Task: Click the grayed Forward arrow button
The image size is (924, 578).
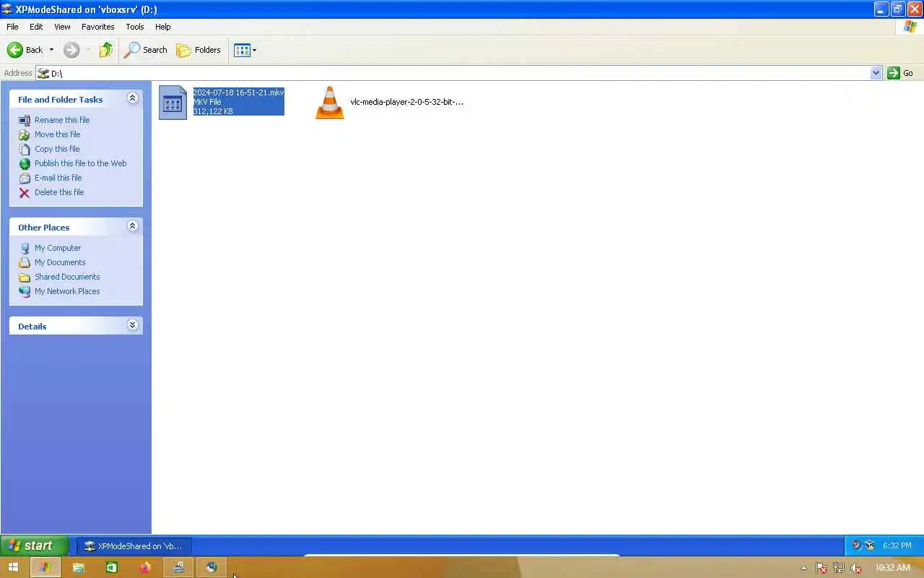Action: (71, 50)
